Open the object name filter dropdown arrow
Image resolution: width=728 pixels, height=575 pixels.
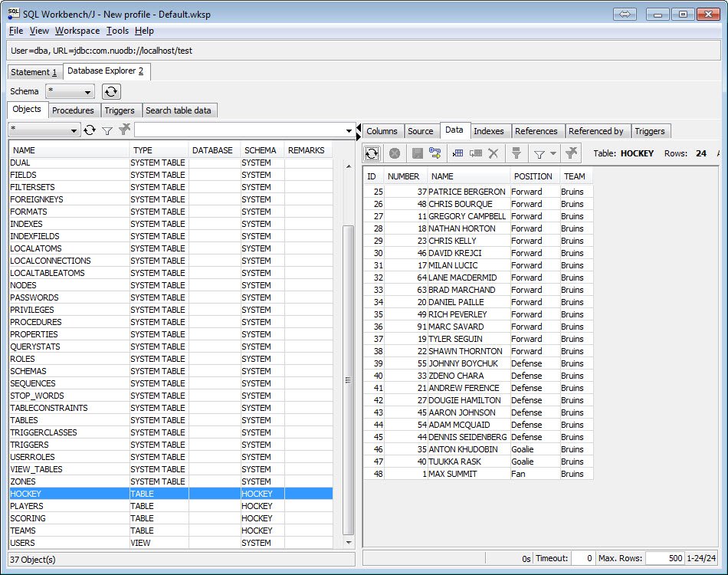point(349,130)
